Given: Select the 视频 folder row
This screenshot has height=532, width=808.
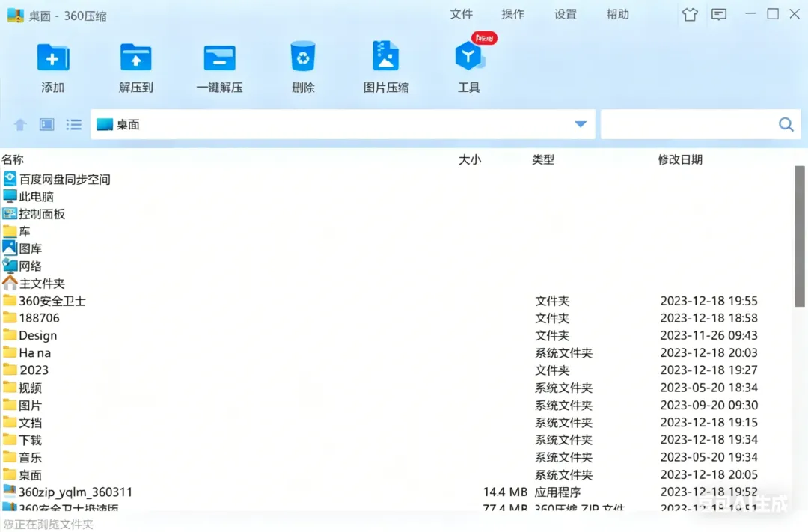Looking at the screenshot, I should (x=396, y=387).
